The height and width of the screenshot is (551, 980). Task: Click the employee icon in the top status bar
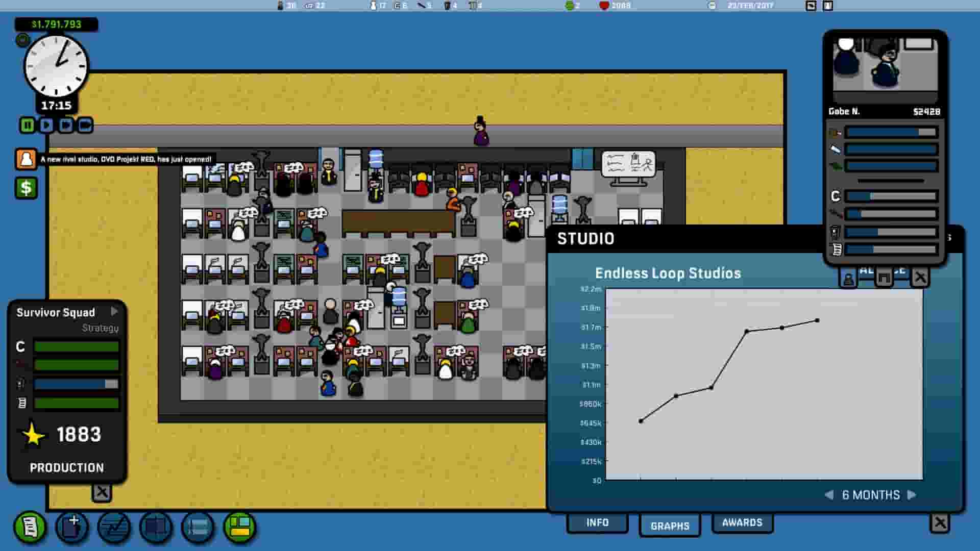point(281,7)
